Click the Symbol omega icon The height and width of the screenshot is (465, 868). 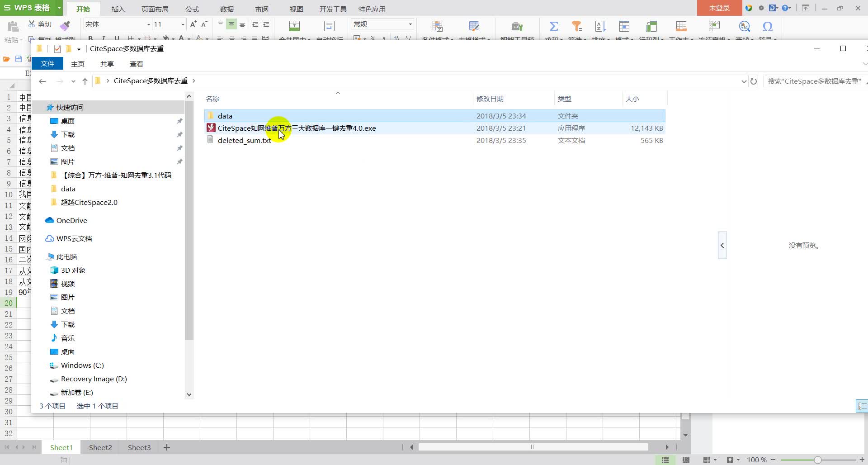coord(767,26)
